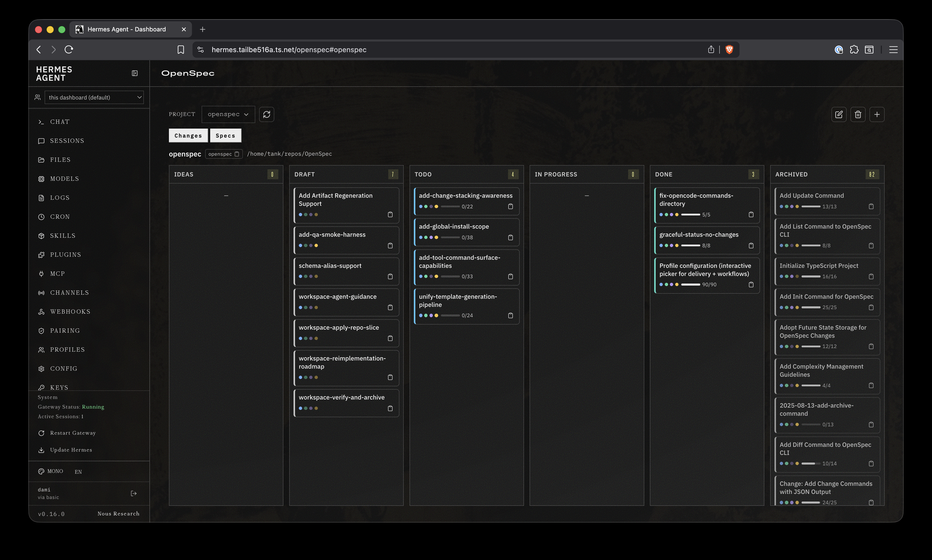Switch to the Specs tab
This screenshot has height=560, width=932.
[x=225, y=136]
